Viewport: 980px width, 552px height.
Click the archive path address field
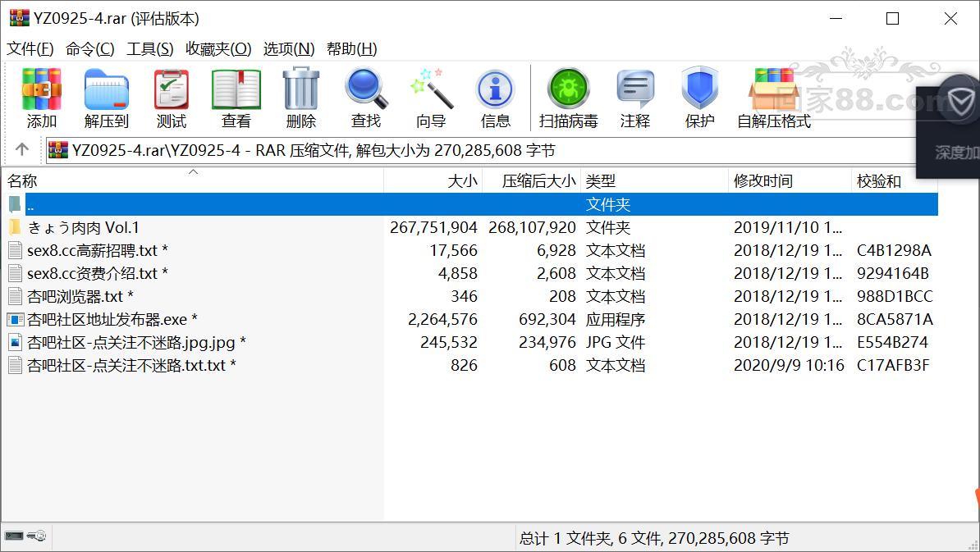[481, 150]
